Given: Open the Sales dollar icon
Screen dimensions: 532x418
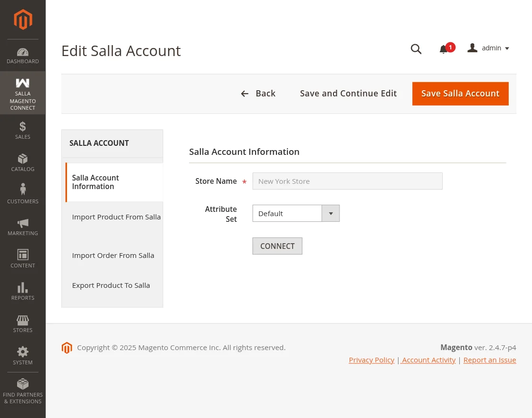Looking at the screenshot, I should 23,126.
